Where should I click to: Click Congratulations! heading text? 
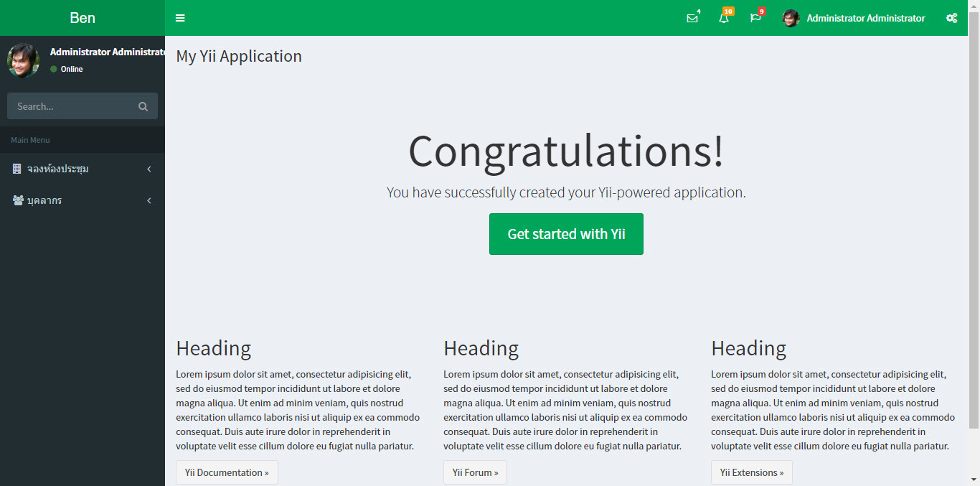pyautogui.click(x=566, y=151)
